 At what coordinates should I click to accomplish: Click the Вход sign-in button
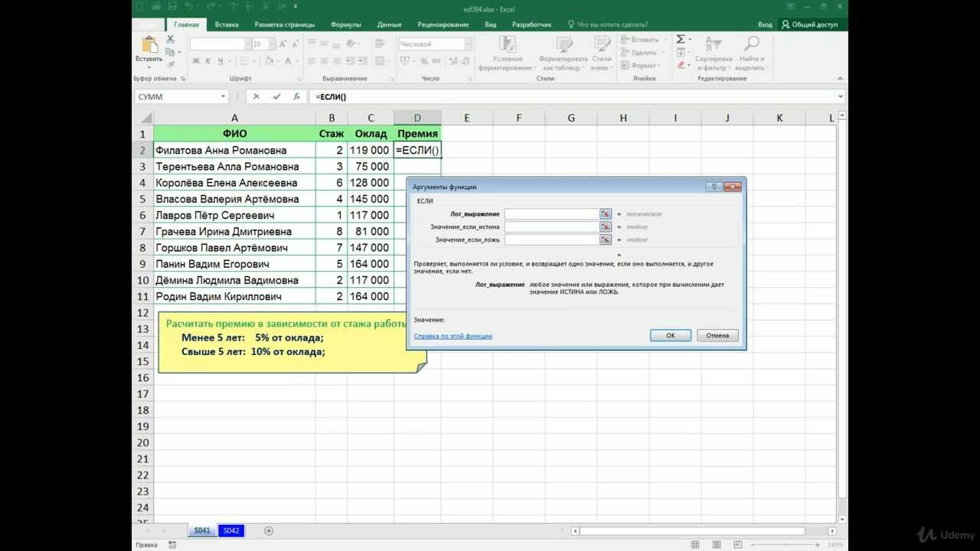click(x=765, y=24)
